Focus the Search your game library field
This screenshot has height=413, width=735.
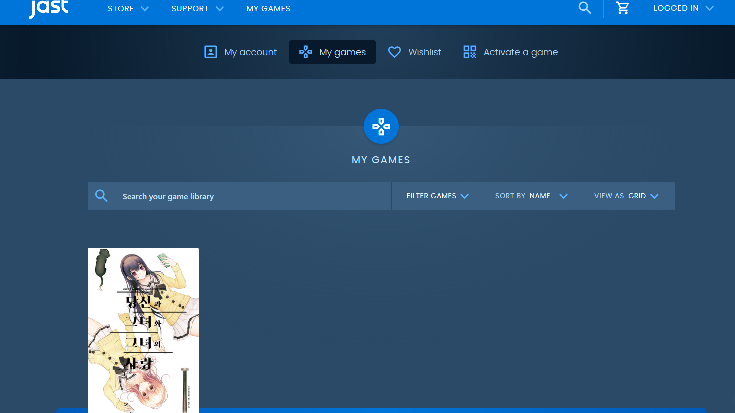pos(250,196)
